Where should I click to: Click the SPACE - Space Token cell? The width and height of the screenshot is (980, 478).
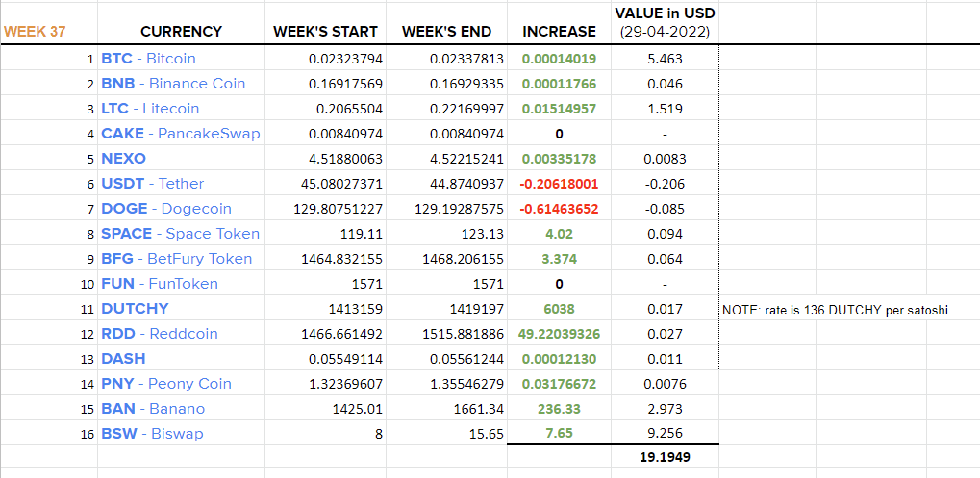coord(180,234)
